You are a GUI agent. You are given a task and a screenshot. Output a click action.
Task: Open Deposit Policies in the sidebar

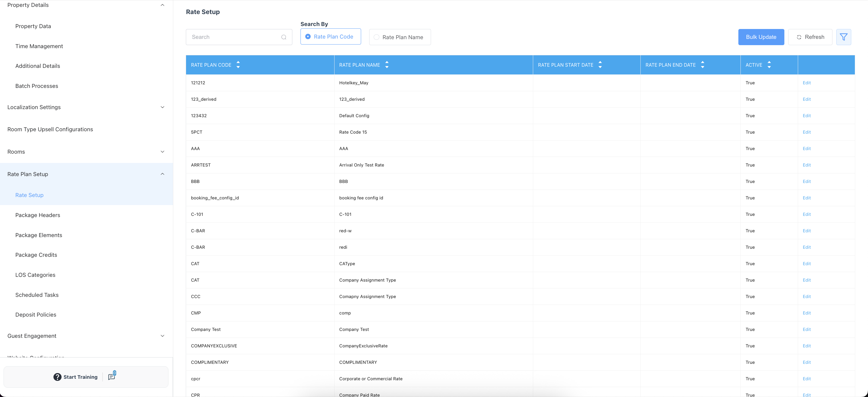pos(36,315)
